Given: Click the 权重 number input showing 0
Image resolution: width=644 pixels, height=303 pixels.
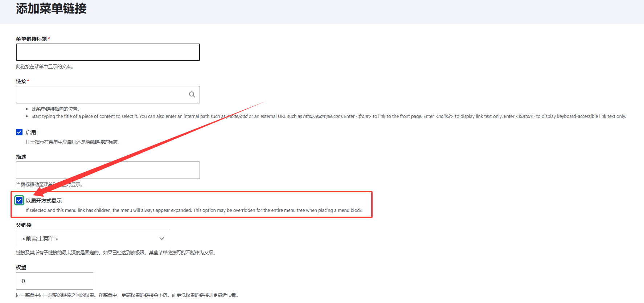Looking at the screenshot, I should [54, 281].
